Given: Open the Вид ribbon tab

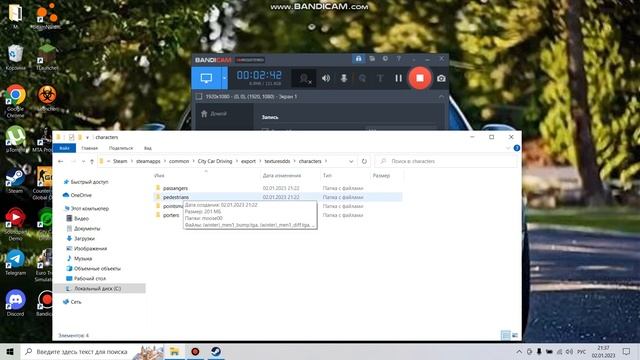Looking at the screenshot, I should [148, 148].
